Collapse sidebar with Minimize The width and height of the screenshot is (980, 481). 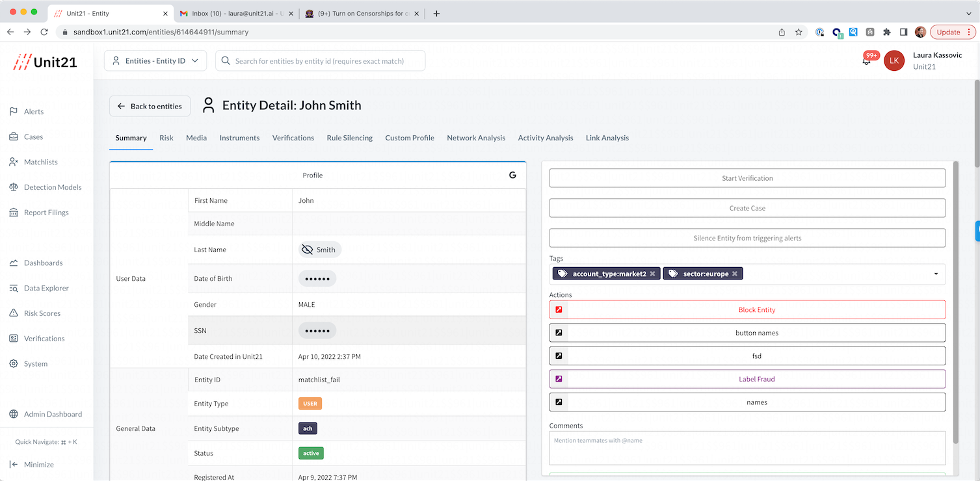tap(38, 465)
